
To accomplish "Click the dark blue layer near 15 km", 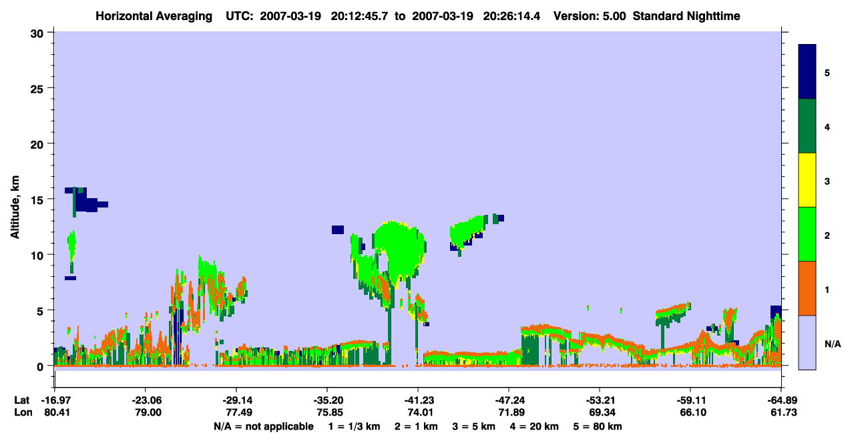I will (x=87, y=199).
